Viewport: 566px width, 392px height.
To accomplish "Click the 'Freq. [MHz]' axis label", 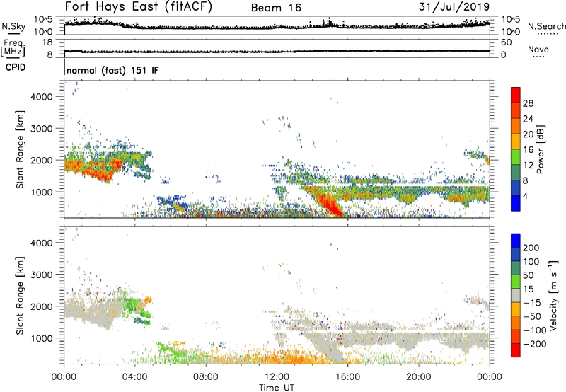I will pyautogui.click(x=13, y=47).
